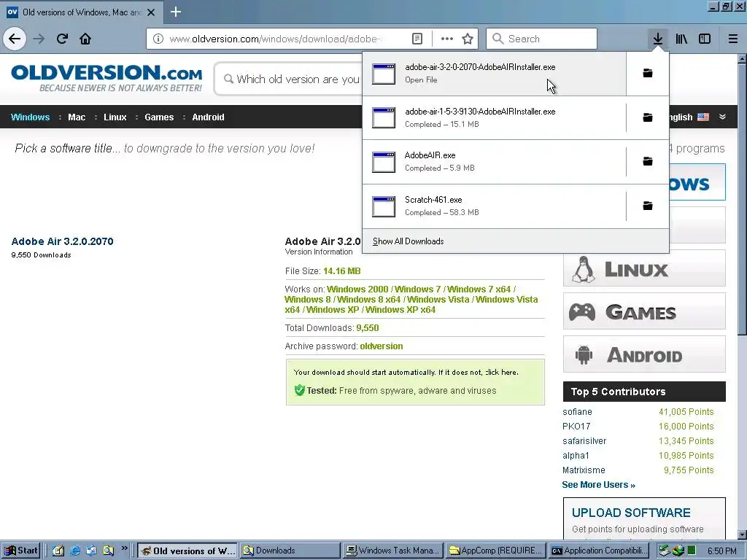The height and width of the screenshot is (560, 747).
Task: Open the Games category banner
Action: pyautogui.click(x=644, y=311)
